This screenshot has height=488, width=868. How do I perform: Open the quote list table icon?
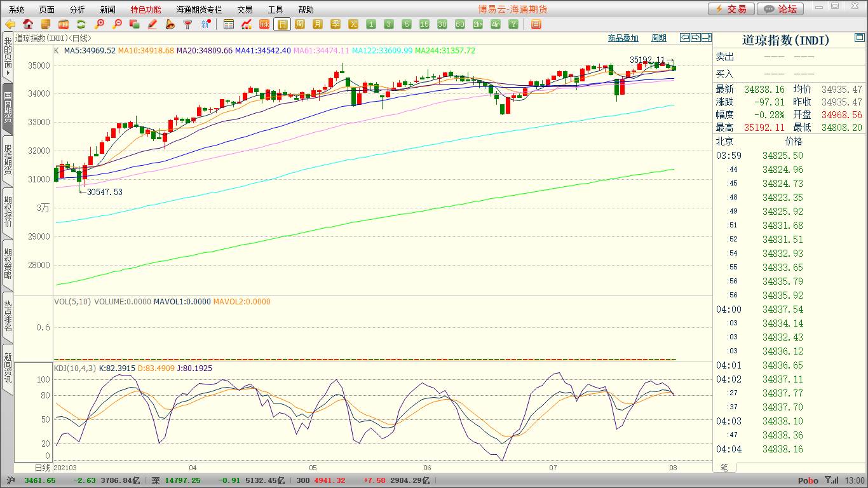pyautogui.click(x=229, y=24)
